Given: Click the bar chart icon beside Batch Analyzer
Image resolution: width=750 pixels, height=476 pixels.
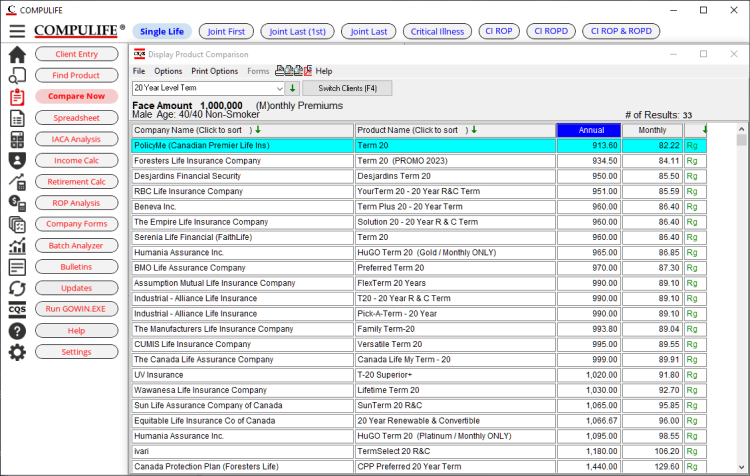Looking at the screenshot, I should pyautogui.click(x=17, y=246).
